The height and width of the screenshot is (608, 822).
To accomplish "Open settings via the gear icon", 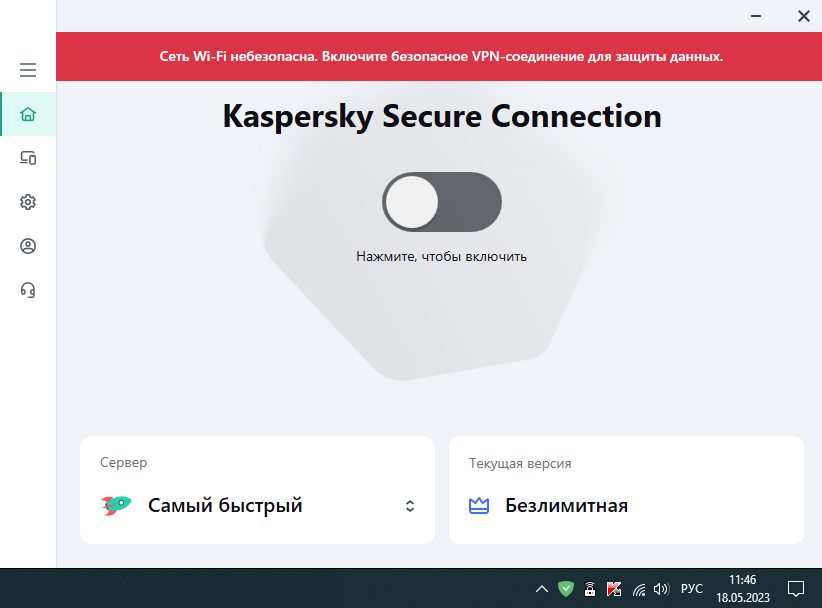I will [28, 202].
